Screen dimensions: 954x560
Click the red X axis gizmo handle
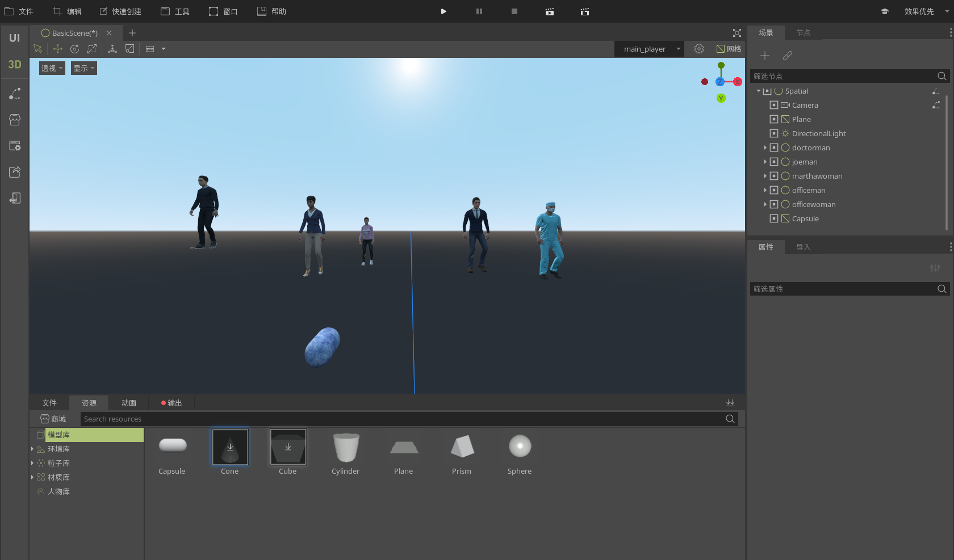coord(737,82)
